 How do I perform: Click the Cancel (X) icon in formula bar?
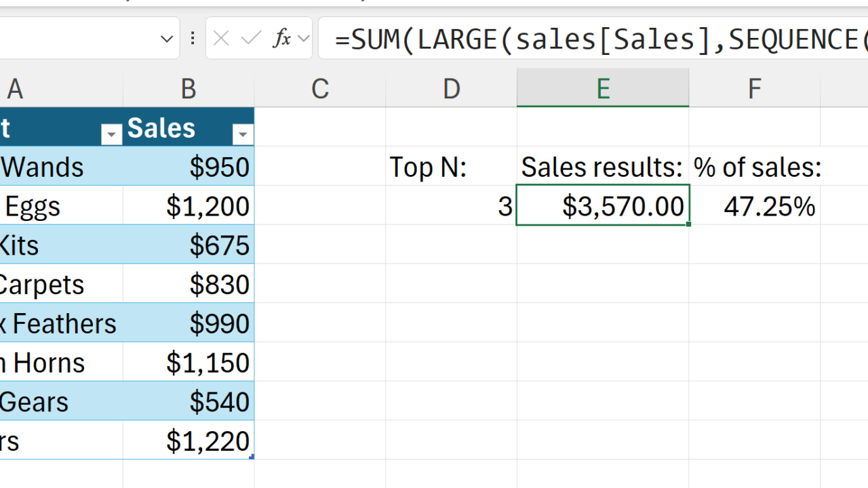coord(221,39)
